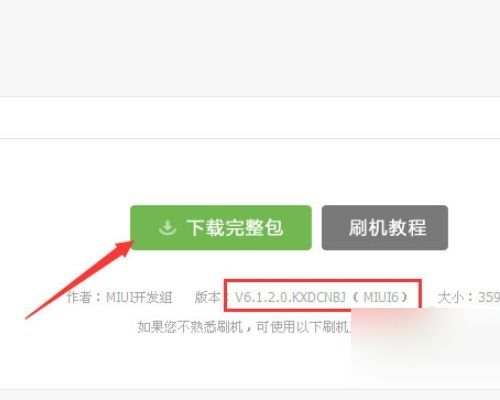This screenshot has width=500, height=400.
Task: Click the 教程 text in gray button
Action: click(407, 228)
